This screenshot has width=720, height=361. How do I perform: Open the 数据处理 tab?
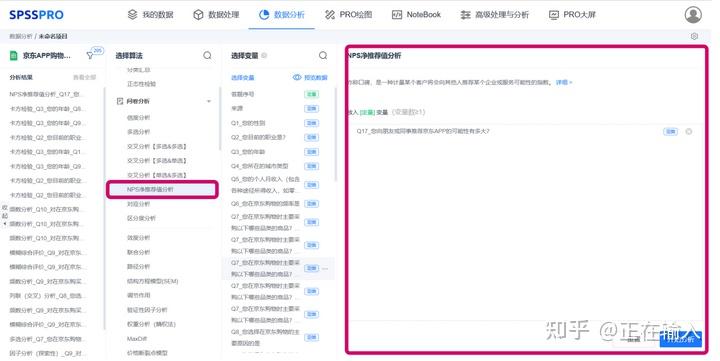click(216, 15)
